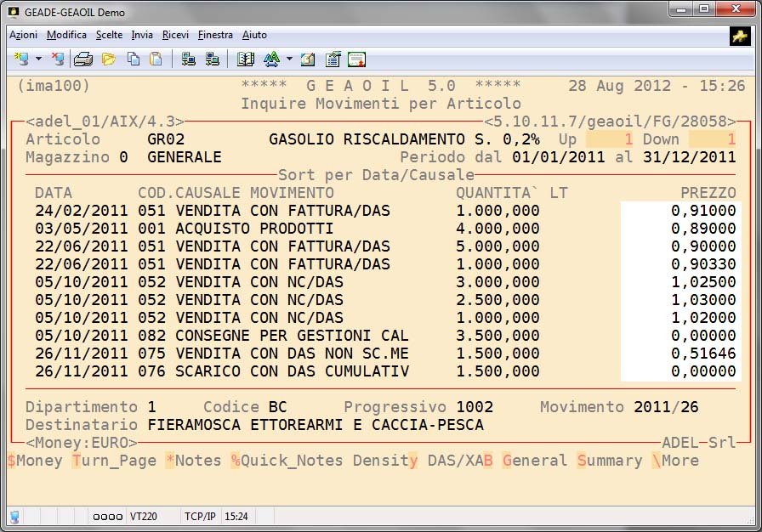
Task: Click the certificate icon in toolbar
Action: coord(356,59)
